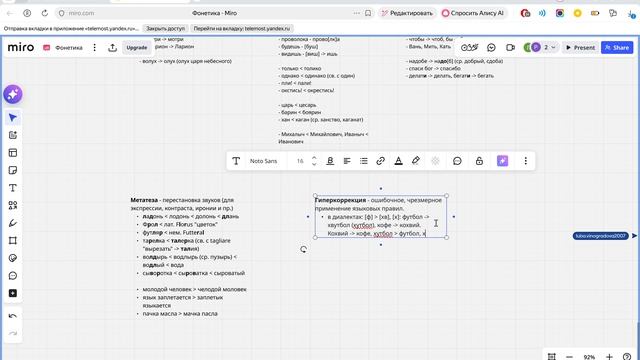Redo the last undone action
Viewport: 640px width, 360px height.
coord(13,333)
